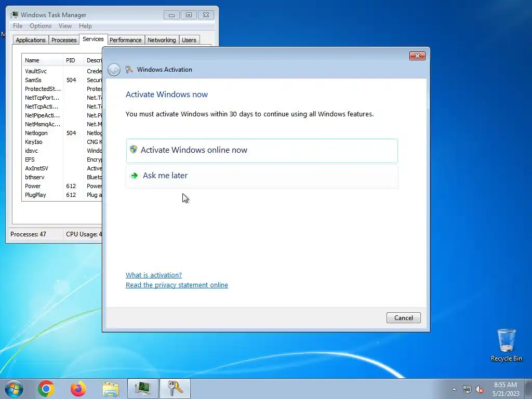
Task: Close the Windows Task Manager window
Action: pos(206,15)
